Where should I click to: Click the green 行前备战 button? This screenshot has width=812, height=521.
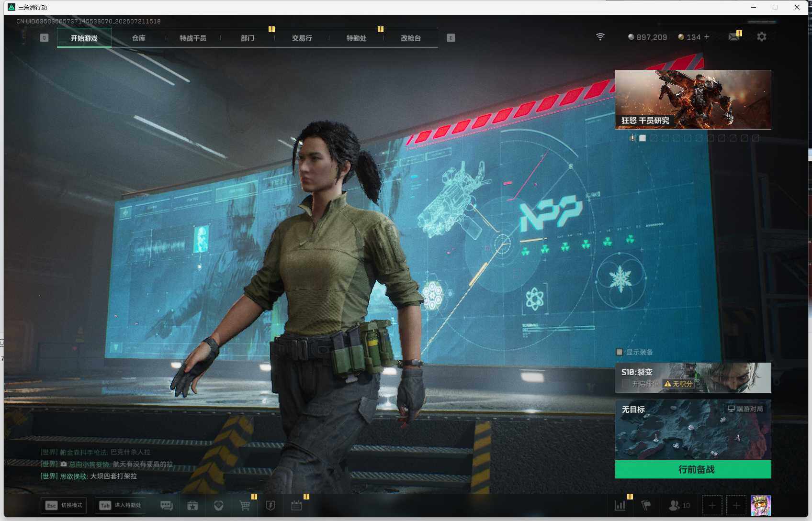[693, 469]
